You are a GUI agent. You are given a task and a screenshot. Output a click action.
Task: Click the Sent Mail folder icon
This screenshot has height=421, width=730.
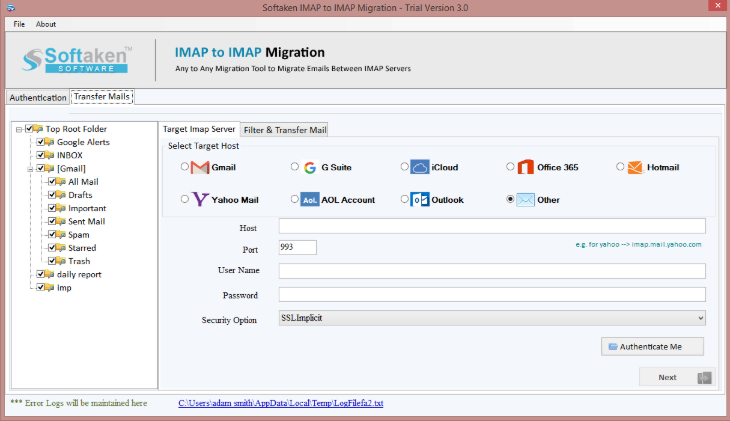(x=61, y=221)
